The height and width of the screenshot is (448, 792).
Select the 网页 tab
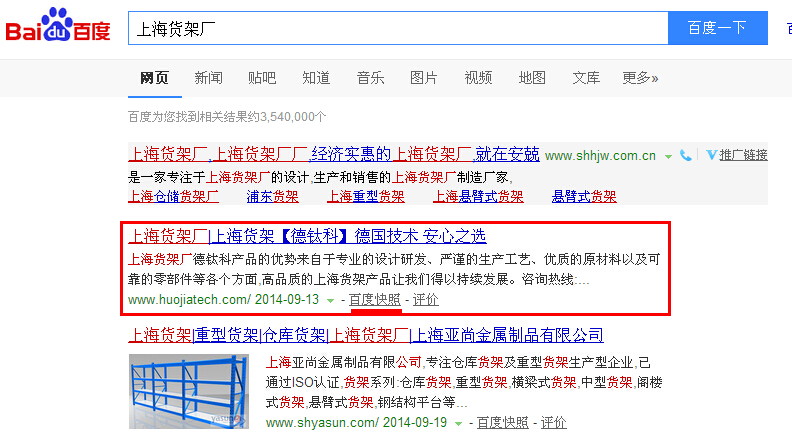[x=154, y=78]
